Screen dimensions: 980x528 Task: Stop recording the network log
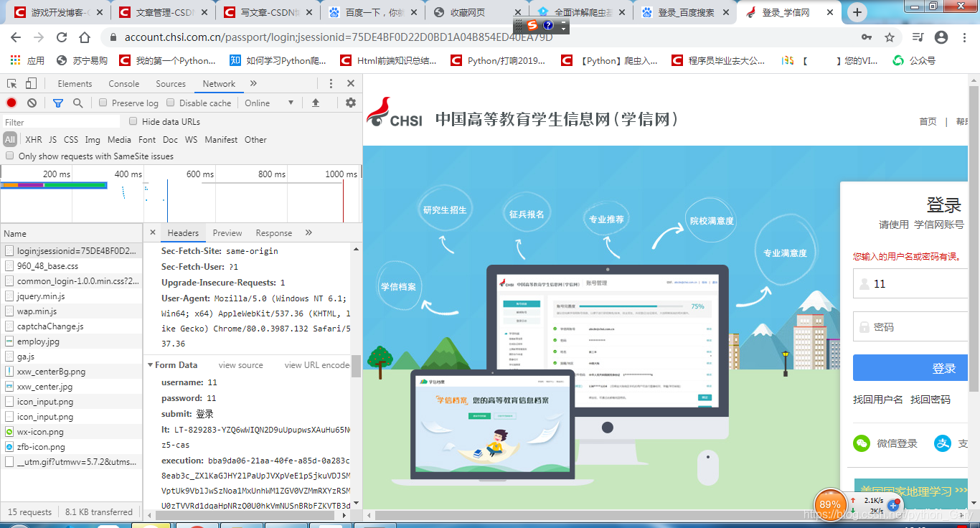point(11,103)
